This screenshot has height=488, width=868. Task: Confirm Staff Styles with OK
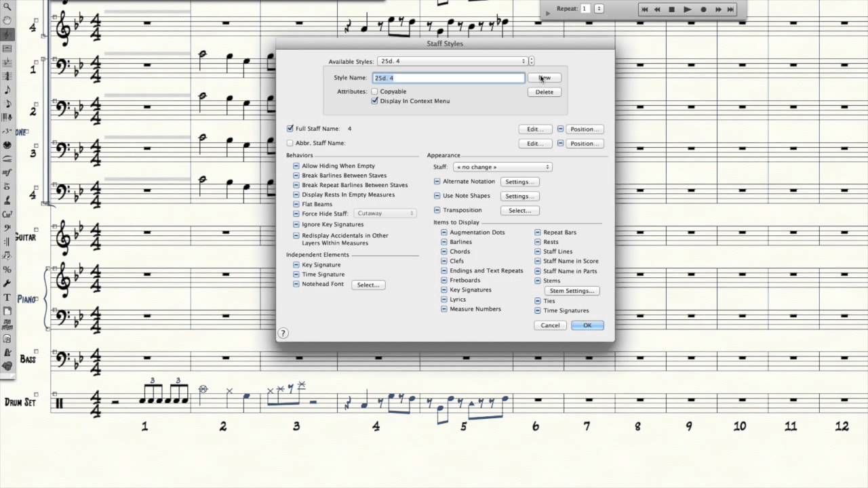[x=587, y=325]
